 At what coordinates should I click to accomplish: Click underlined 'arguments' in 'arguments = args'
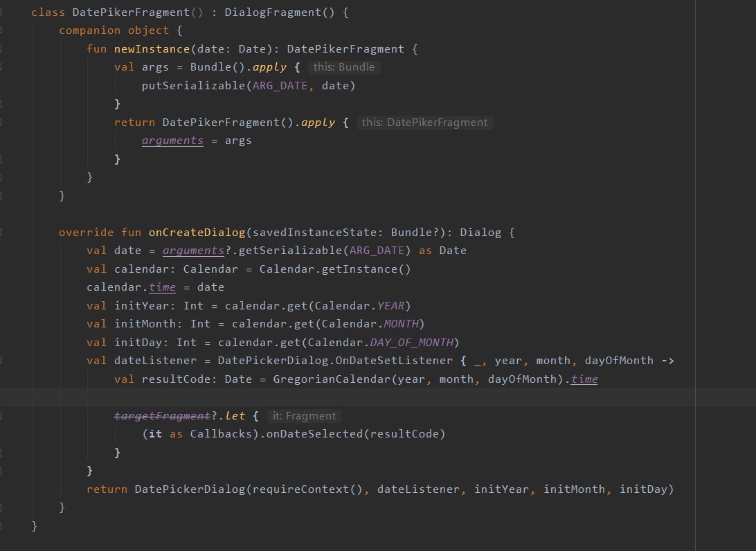(x=172, y=141)
